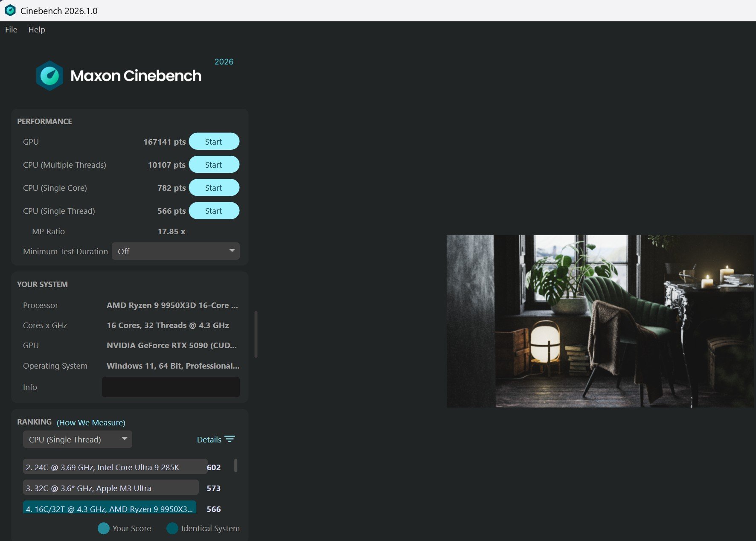Click the Maxon Cinebench title text

(x=136, y=76)
